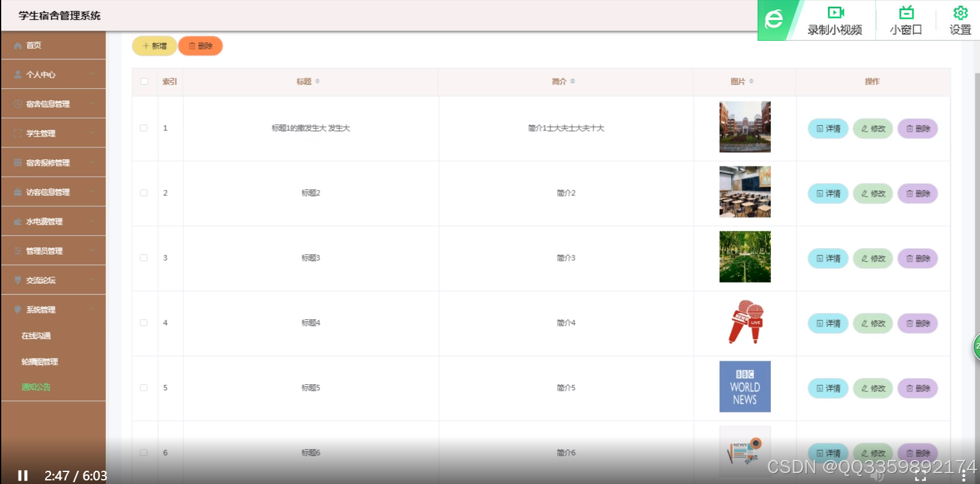Click the 管理员管理 sidebar icon
The image size is (980, 484).
coord(18,251)
